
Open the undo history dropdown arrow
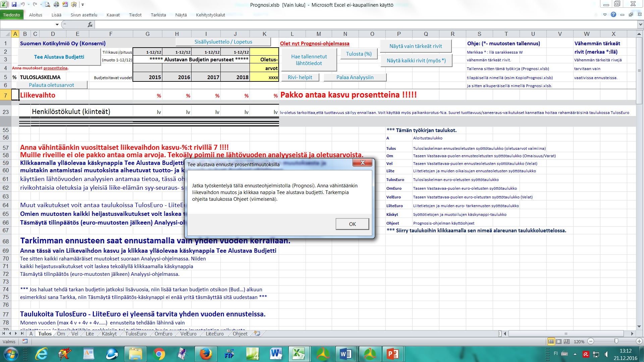pos(29,5)
